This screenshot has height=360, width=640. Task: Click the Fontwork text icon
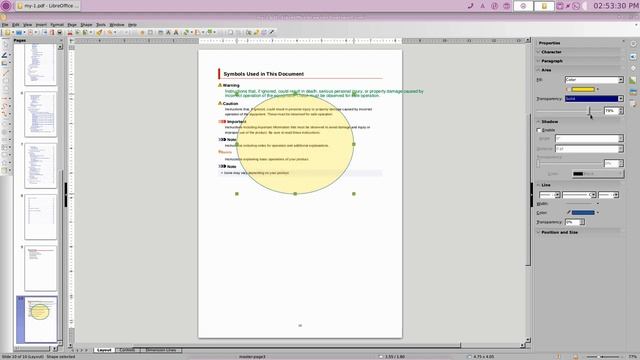176,32
